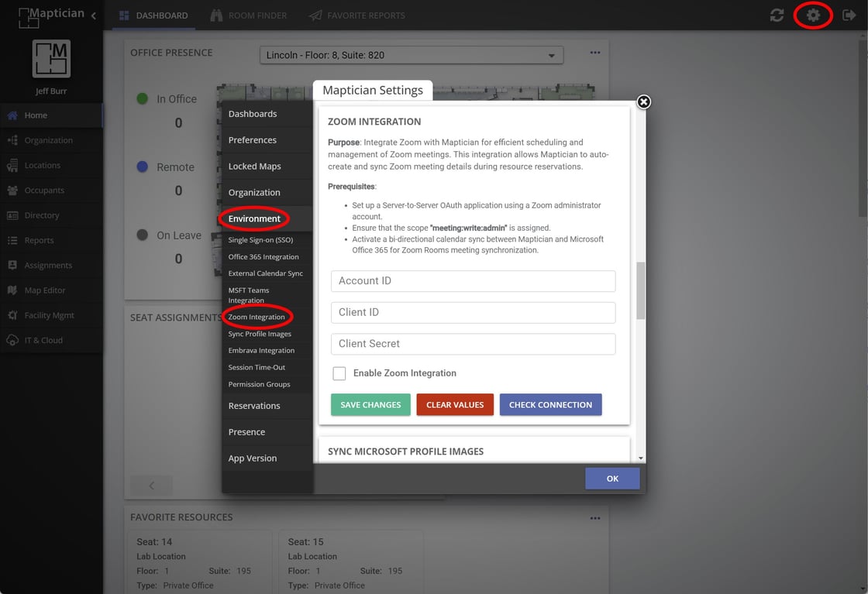Click the Account ID input field
The image size is (868, 594).
point(473,281)
